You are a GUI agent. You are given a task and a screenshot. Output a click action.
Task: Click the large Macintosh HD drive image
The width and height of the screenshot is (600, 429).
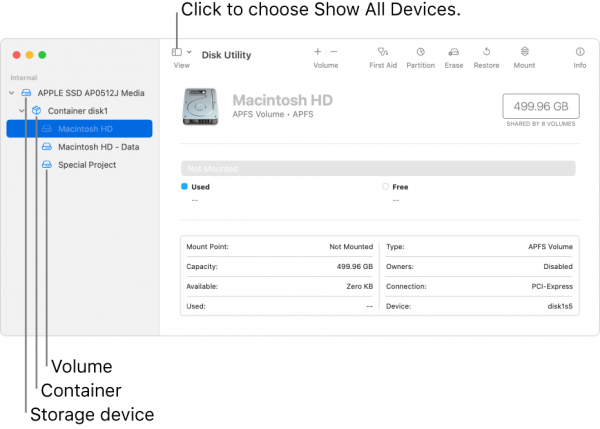coord(201,106)
